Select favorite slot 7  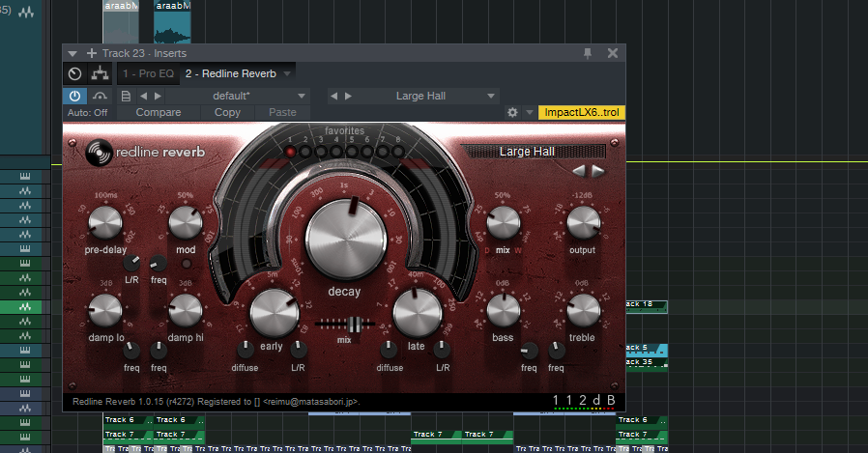tap(383, 151)
